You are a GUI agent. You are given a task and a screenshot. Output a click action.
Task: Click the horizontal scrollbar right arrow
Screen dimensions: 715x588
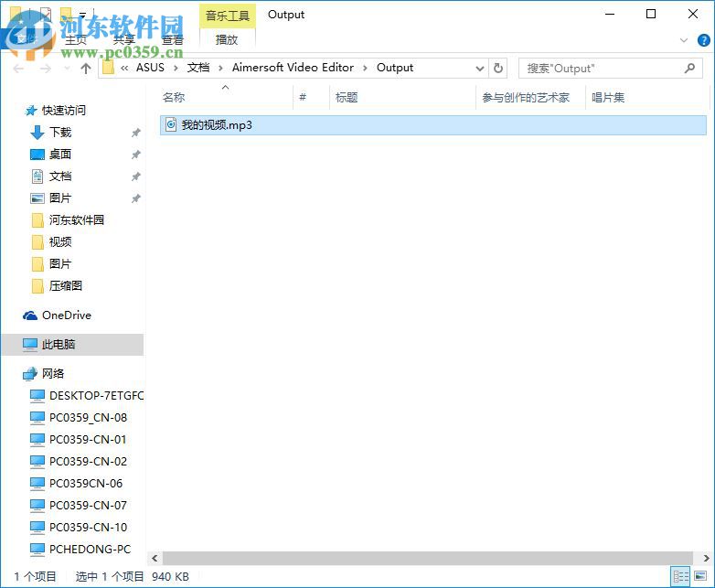(706, 558)
